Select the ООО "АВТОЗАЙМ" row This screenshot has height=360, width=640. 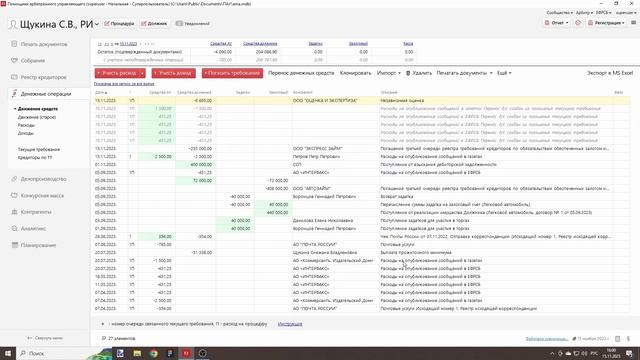tap(362, 189)
